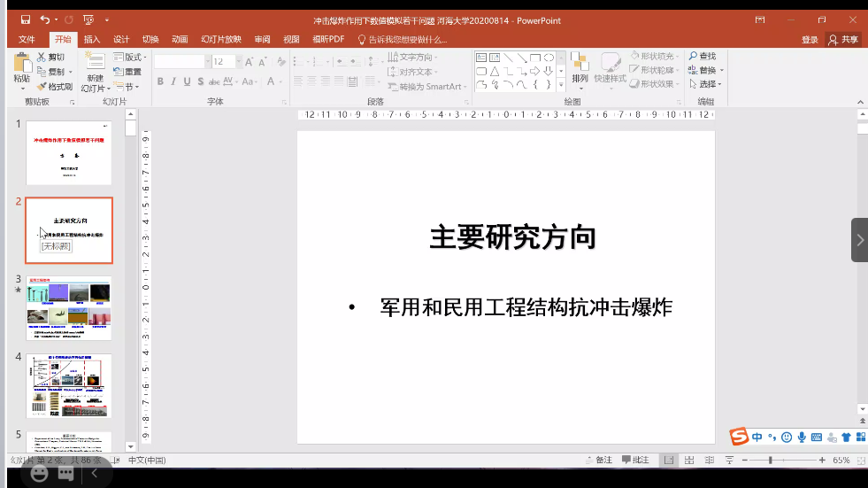Viewport: 868px width, 488px height.
Task: Toggle Bold text formatting
Action: pos(160,81)
